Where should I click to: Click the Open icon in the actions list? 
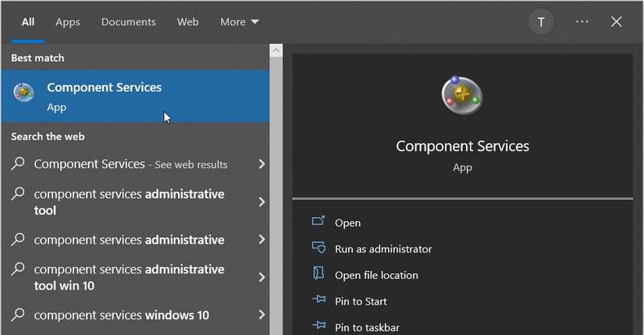click(x=318, y=222)
